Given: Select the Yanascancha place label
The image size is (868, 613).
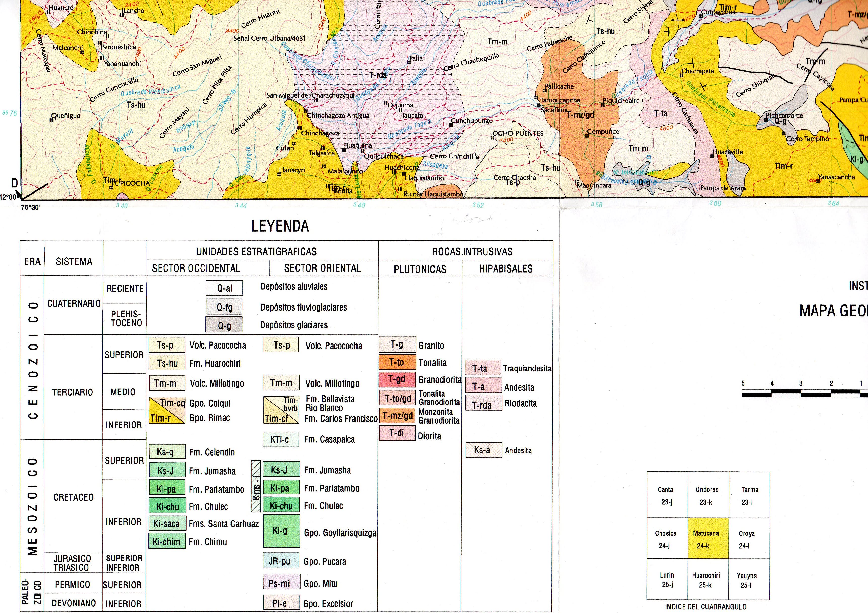Looking at the screenshot, I should 836,177.
